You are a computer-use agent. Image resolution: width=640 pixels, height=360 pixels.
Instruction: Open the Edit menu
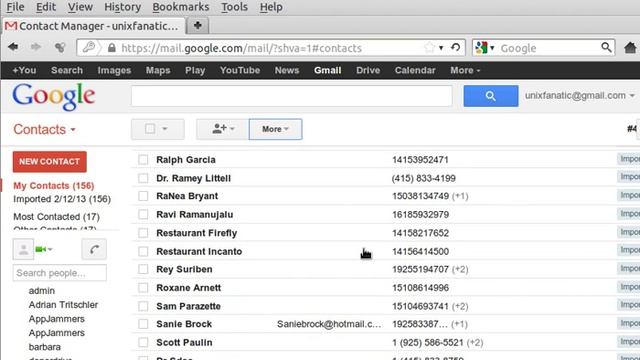click(46, 7)
